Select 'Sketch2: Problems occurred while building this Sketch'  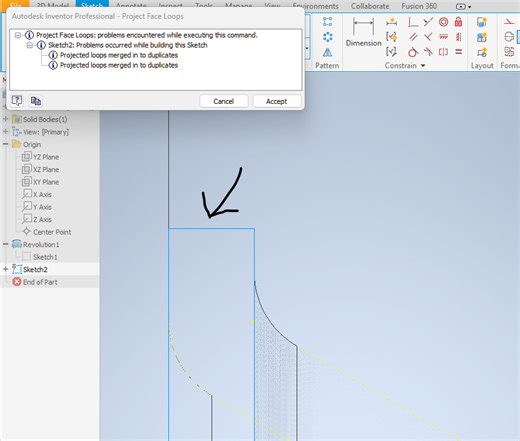tap(128, 45)
